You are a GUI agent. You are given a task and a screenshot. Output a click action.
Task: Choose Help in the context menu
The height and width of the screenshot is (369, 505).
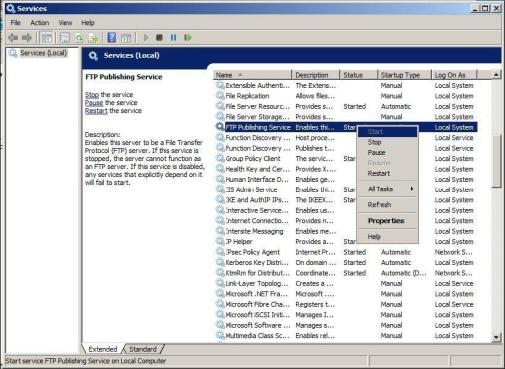pyautogui.click(x=387, y=237)
